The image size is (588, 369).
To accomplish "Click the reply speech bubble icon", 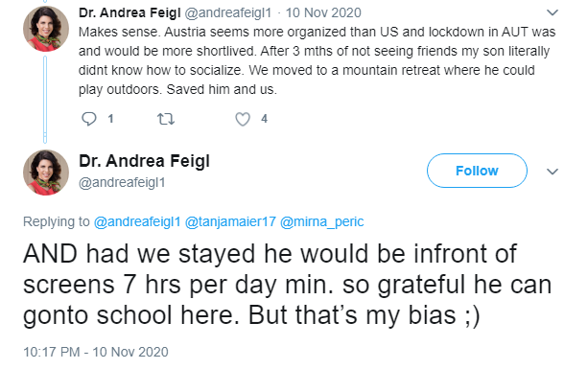I will (x=89, y=119).
